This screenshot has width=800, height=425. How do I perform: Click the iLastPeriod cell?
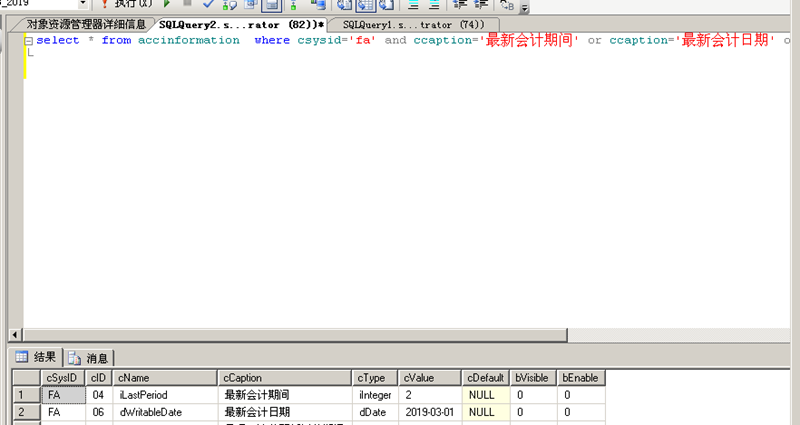coord(165,395)
